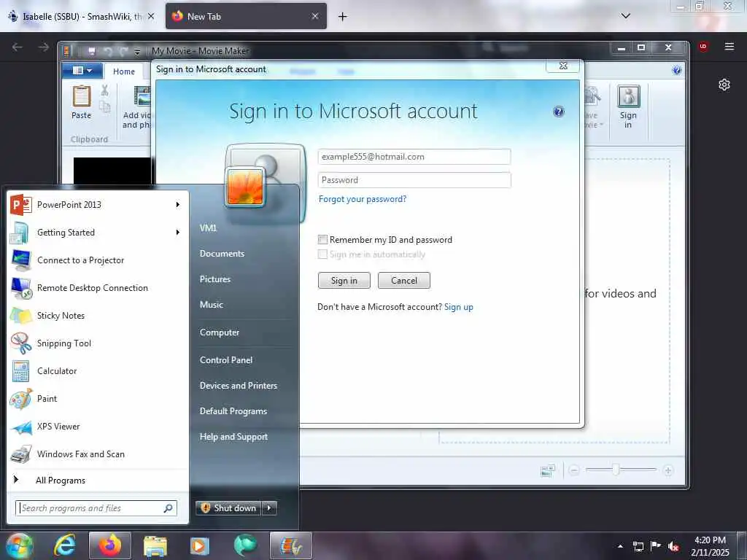Image resolution: width=747 pixels, height=560 pixels.
Task: Click the Save icon in Movie Maker title bar
Action: click(92, 50)
